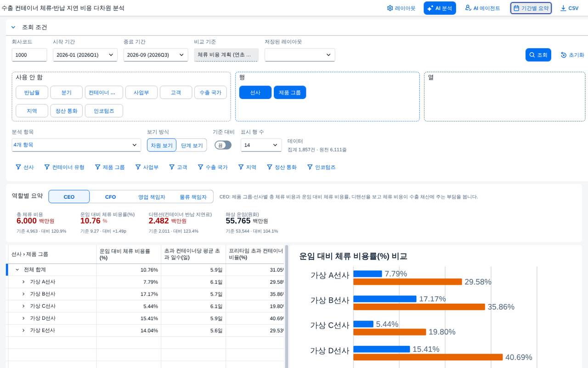
Task: Open the 선사 funnel filter
Action: pos(25,167)
